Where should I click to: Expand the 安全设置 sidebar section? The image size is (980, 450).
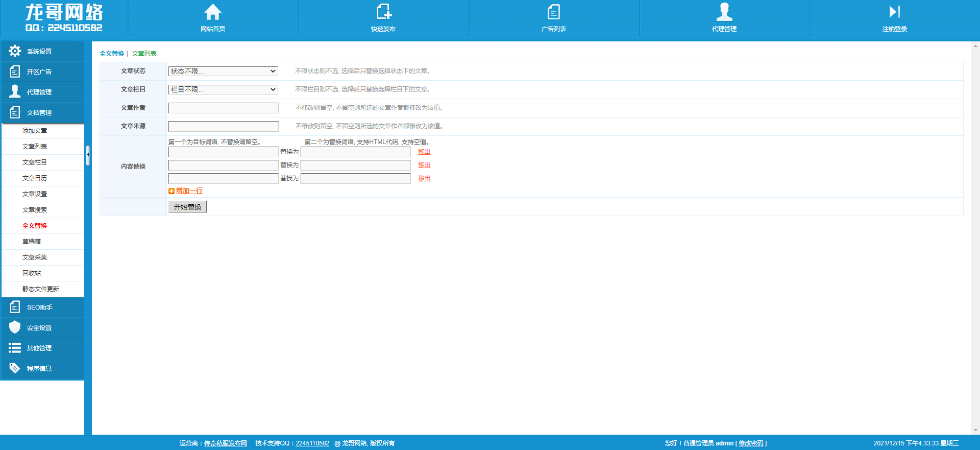click(x=43, y=328)
